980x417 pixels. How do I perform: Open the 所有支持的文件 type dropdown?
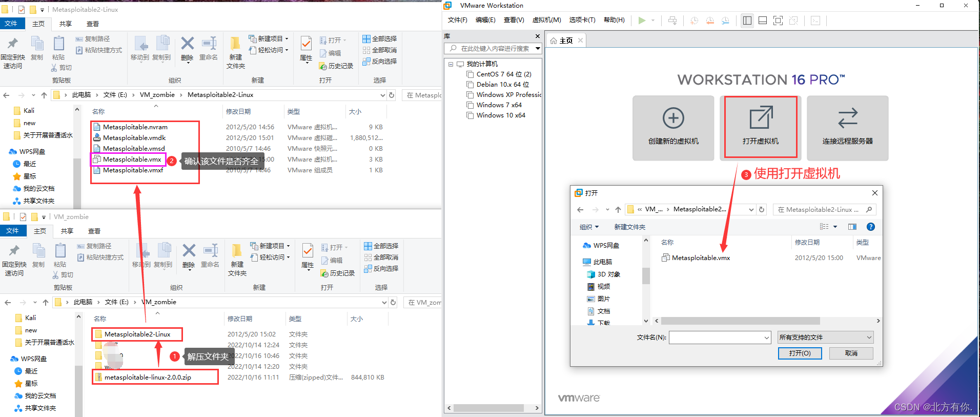[825, 337]
